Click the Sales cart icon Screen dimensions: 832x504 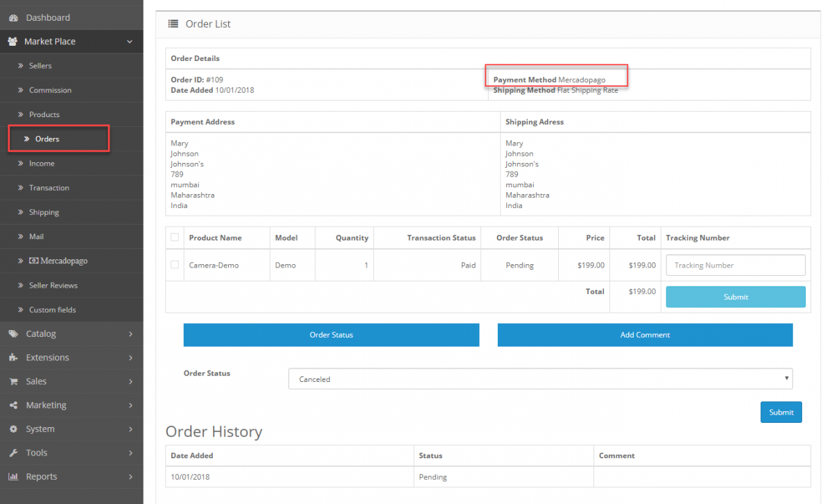[13, 381]
